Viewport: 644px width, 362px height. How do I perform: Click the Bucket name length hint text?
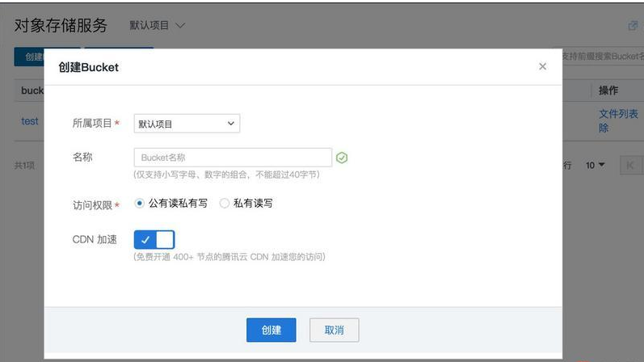tap(226, 175)
